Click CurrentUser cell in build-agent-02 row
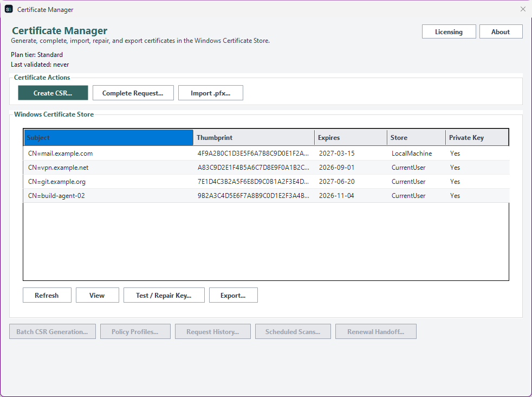This screenshot has width=532, height=397. (x=408, y=196)
